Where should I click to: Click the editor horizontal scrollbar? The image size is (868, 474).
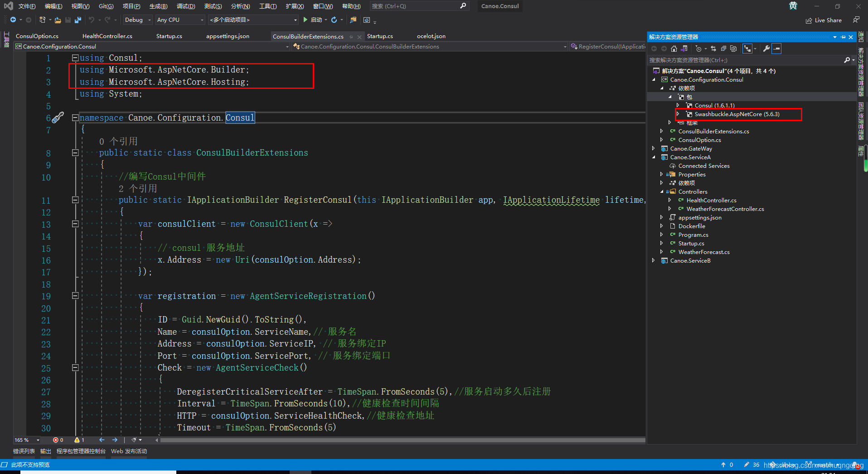pos(402,440)
